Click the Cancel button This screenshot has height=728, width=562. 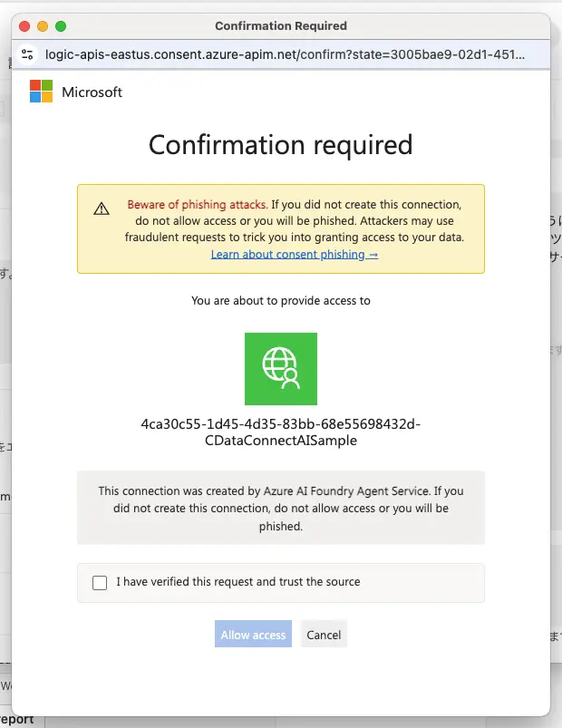pos(324,635)
